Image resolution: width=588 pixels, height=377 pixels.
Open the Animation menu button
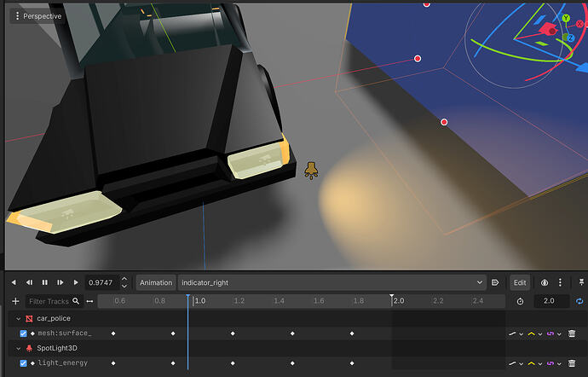tap(156, 283)
